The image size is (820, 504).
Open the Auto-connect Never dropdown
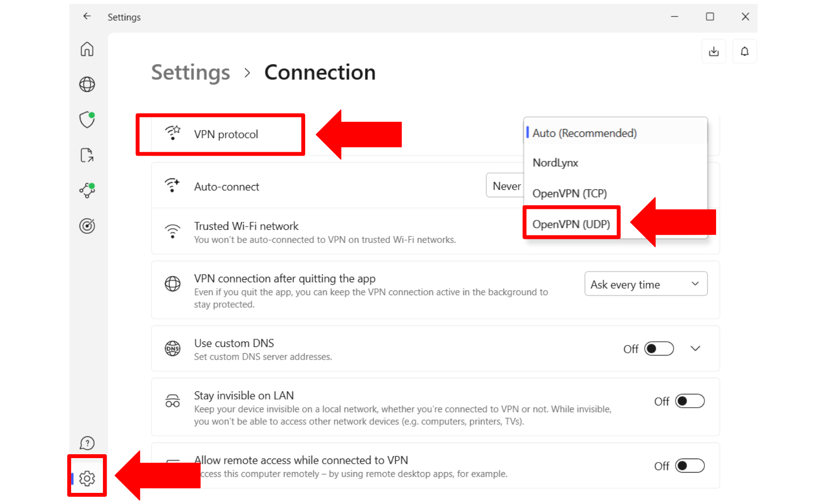click(505, 185)
